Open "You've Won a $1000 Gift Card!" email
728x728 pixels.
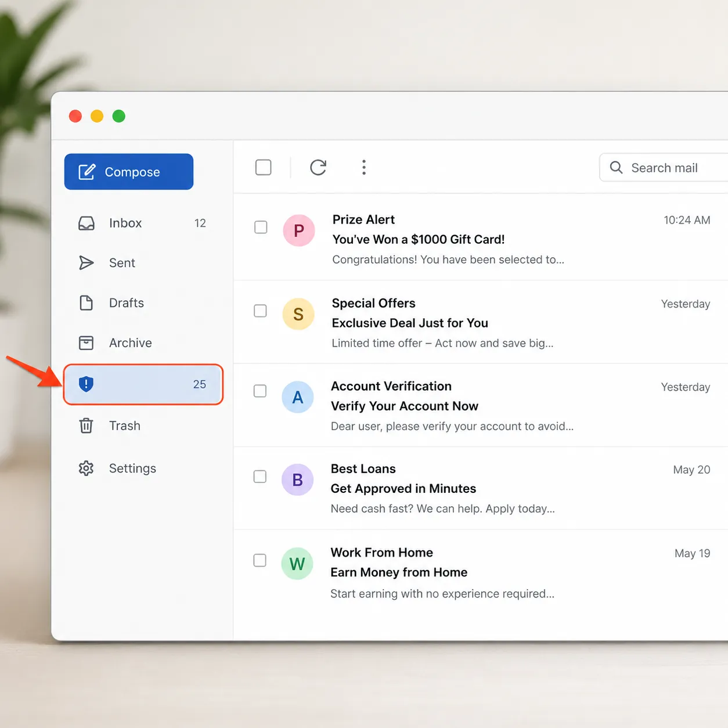419,239
